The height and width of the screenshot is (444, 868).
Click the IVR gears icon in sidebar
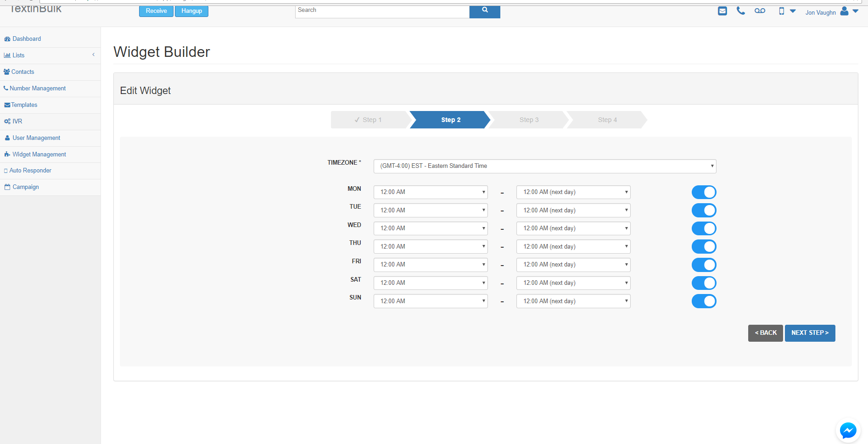pos(7,122)
